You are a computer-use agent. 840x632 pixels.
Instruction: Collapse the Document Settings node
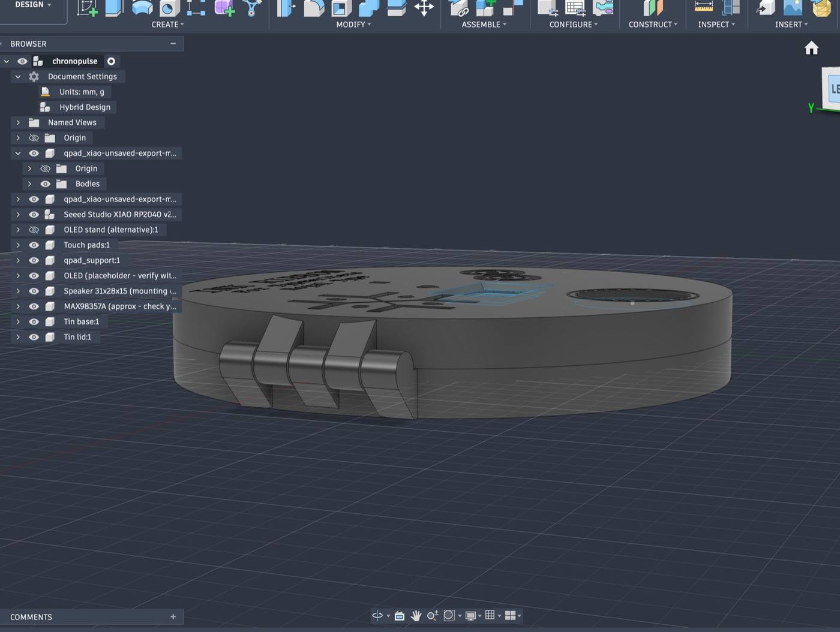(18, 77)
